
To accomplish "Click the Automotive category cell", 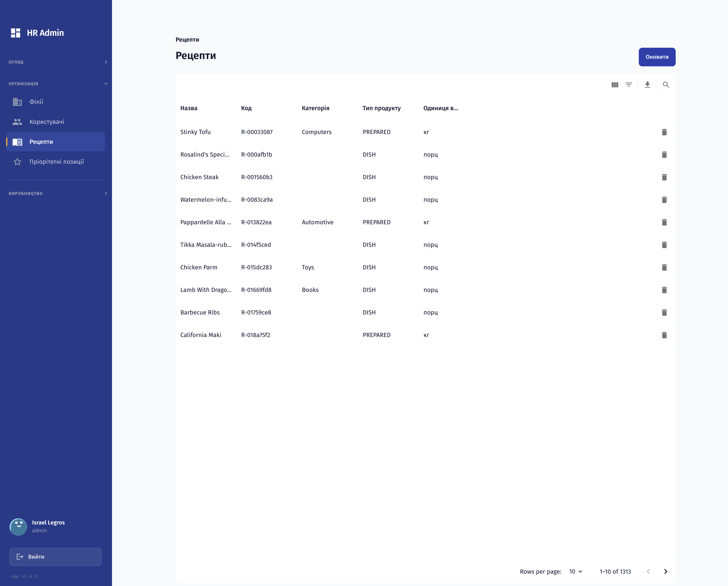I will click(318, 222).
